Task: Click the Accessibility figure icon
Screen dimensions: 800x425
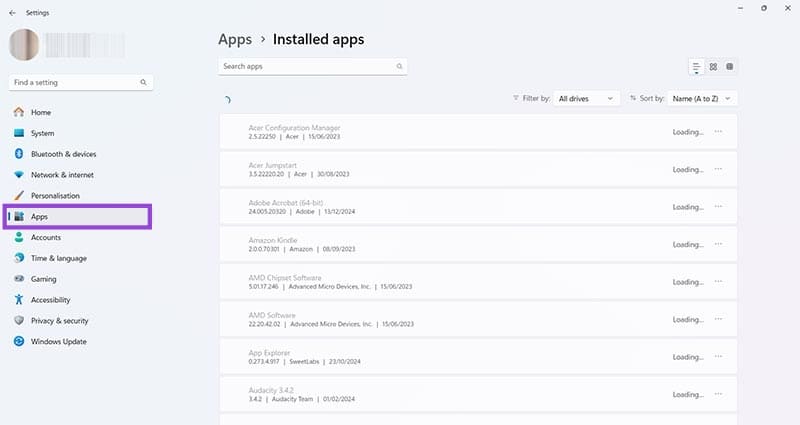Action: 19,299
